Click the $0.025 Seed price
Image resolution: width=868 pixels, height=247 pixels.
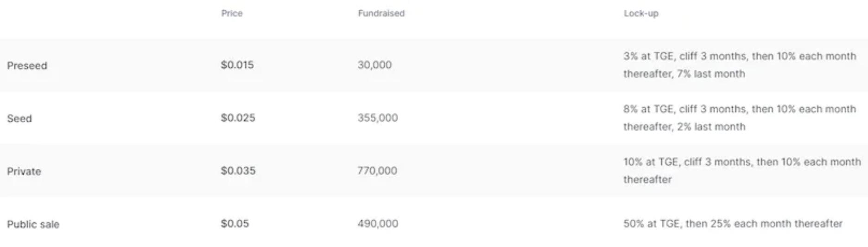(x=238, y=118)
